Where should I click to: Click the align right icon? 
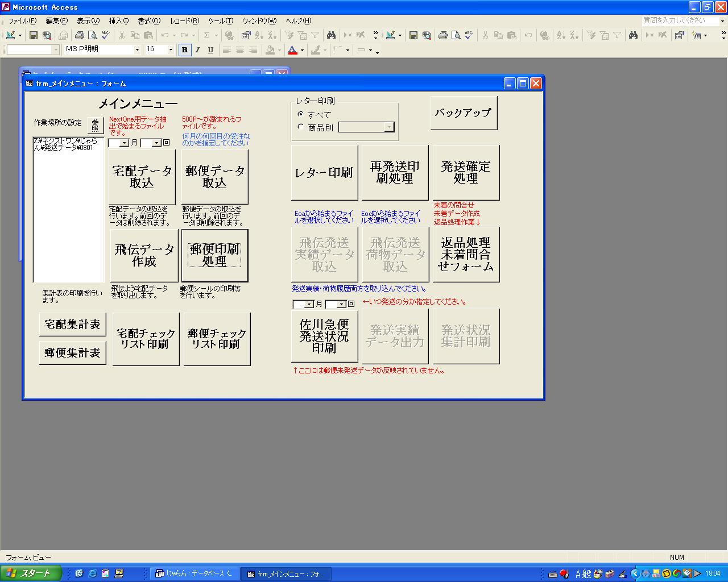pos(253,50)
